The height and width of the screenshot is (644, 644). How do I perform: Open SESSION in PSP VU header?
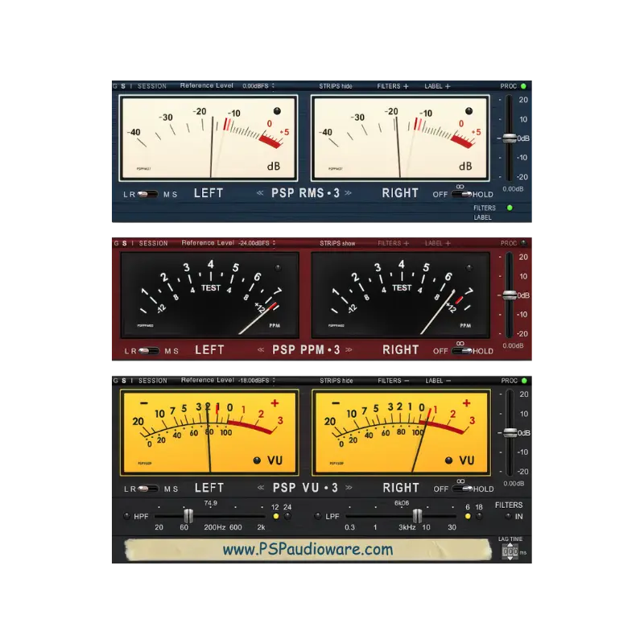coord(153,381)
